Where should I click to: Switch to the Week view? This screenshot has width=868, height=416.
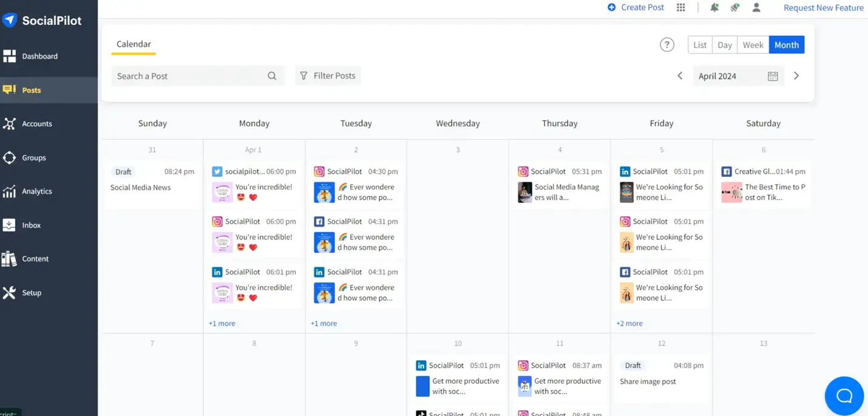(753, 44)
